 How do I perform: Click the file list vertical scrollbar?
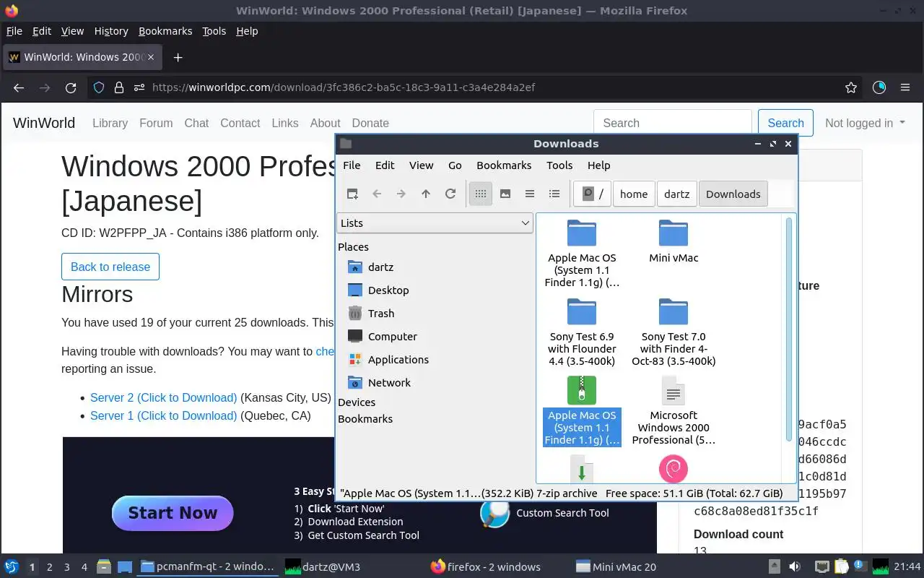pyautogui.click(x=789, y=329)
